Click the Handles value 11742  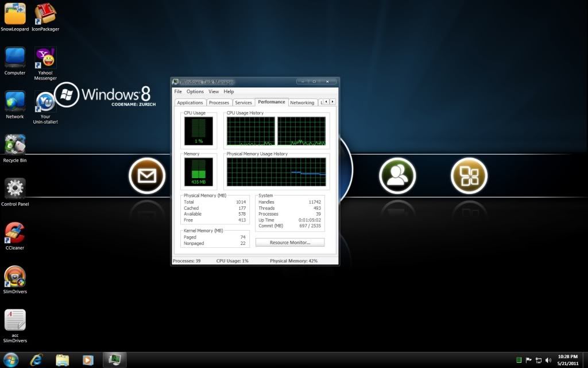tap(315, 202)
